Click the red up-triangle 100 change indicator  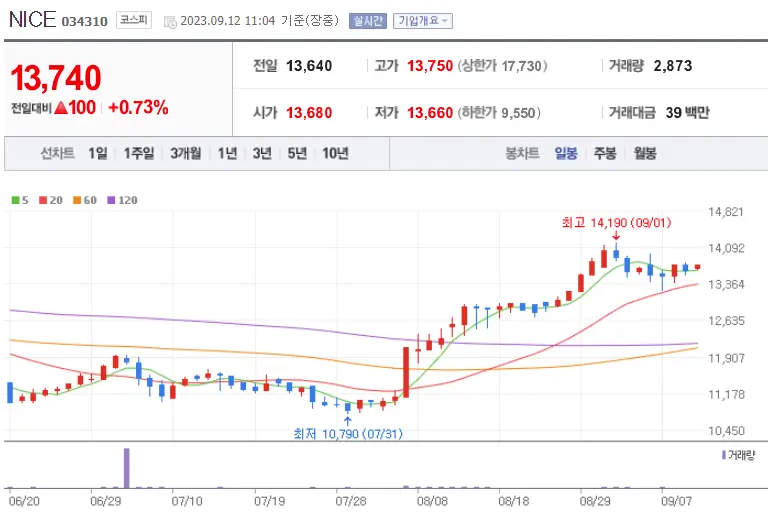tap(75, 107)
